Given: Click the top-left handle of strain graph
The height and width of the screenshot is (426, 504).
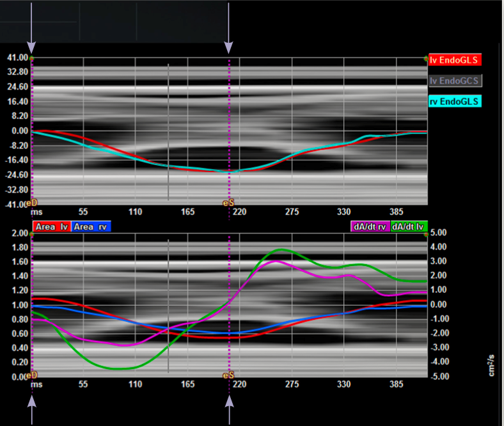Looking at the screenshot, I should pyautogui.click(x=31, y=58).
